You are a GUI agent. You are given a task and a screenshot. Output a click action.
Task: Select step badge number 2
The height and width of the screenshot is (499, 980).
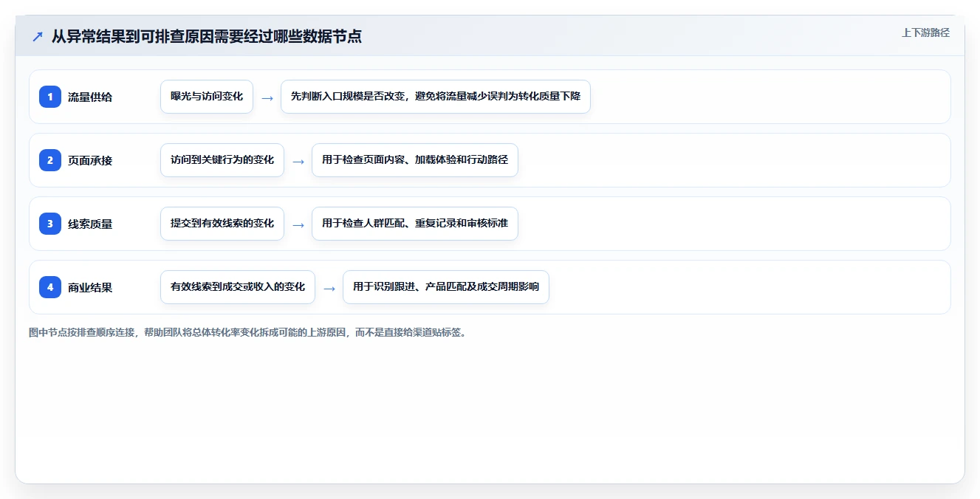[50, 160]
